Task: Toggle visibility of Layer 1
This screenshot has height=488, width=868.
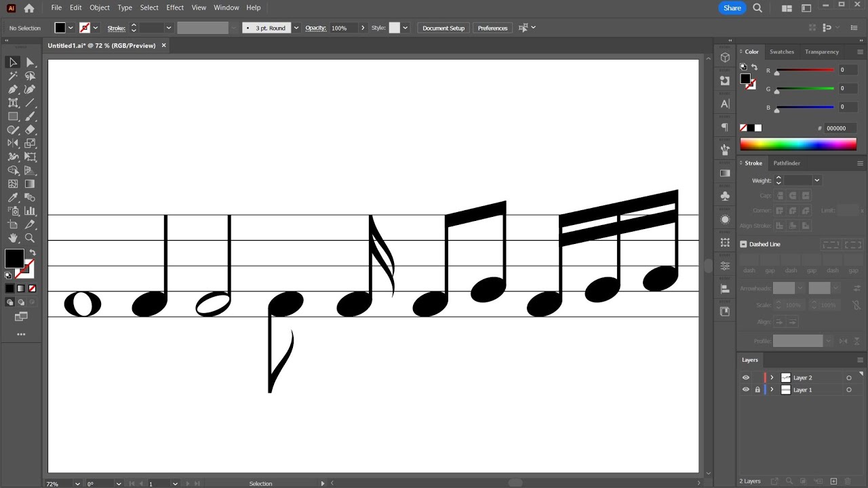Action: tap(746, 390)
